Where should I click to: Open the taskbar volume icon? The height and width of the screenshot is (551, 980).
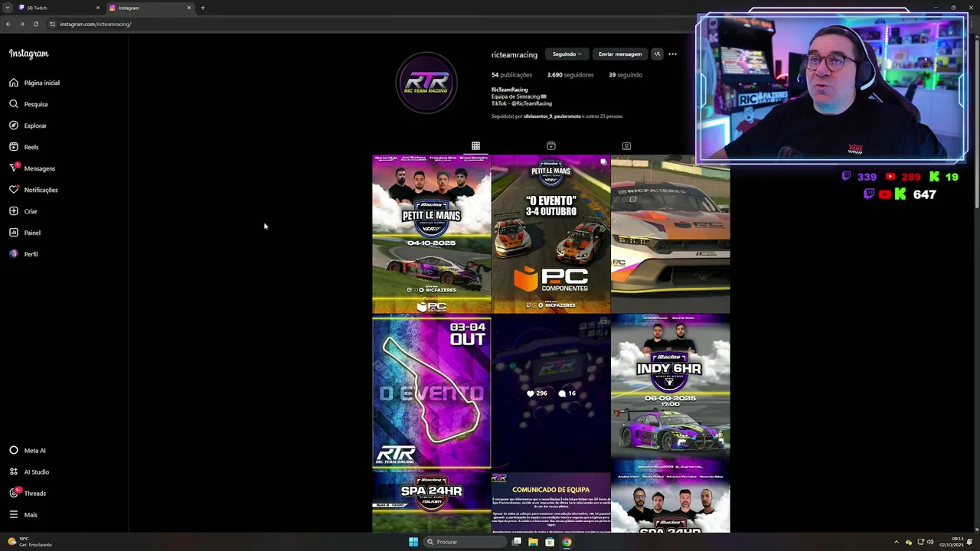click(930, 542)
